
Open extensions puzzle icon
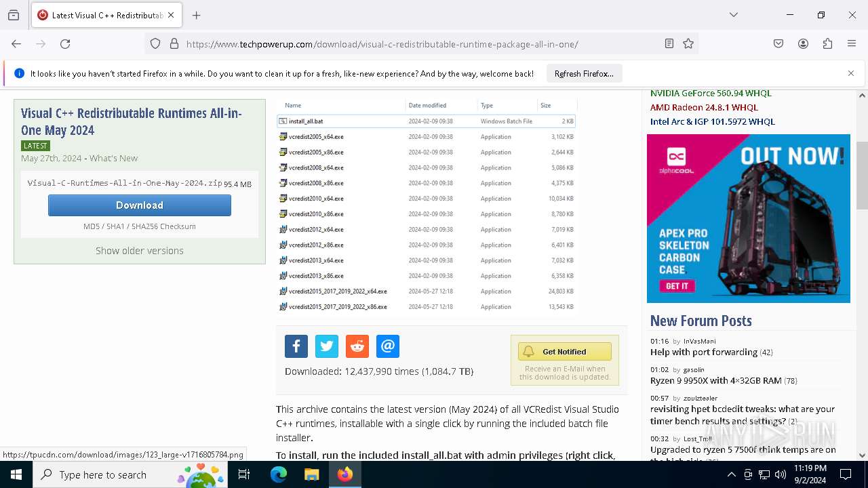coord(827,44)
